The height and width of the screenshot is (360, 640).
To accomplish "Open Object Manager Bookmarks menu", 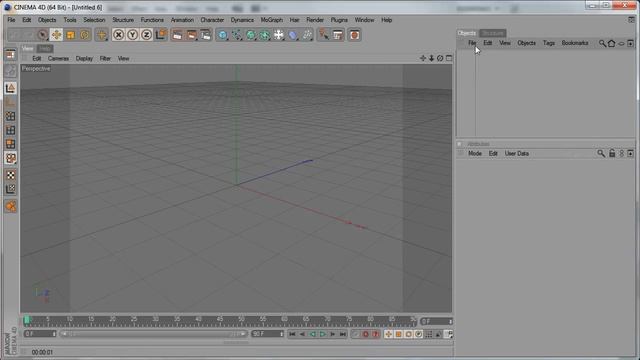I will 575,43.
